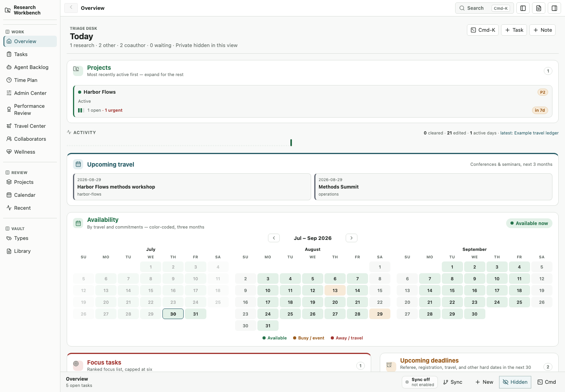The image size is (565, 392).
Task: Go to Agent Backlog
Action: coord(30,67)
